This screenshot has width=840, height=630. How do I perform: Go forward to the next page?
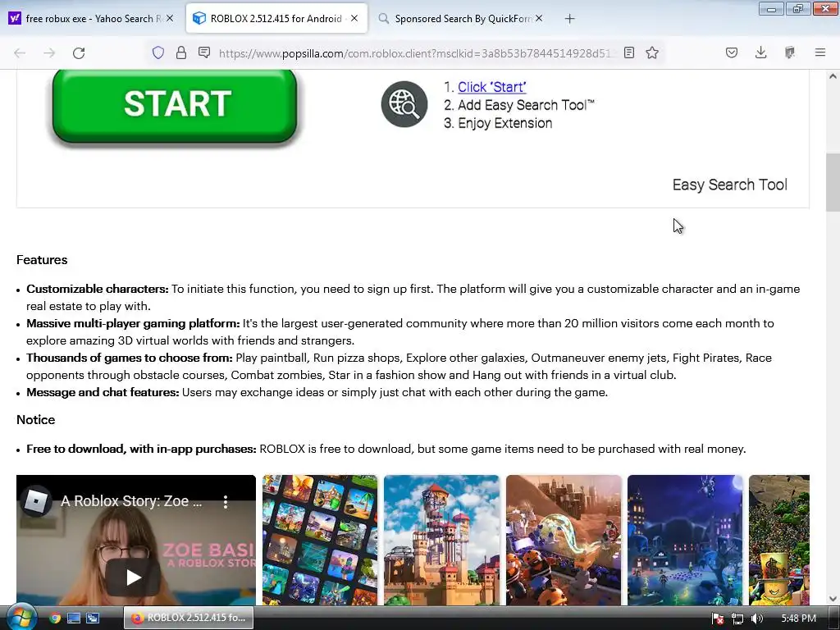49,52
